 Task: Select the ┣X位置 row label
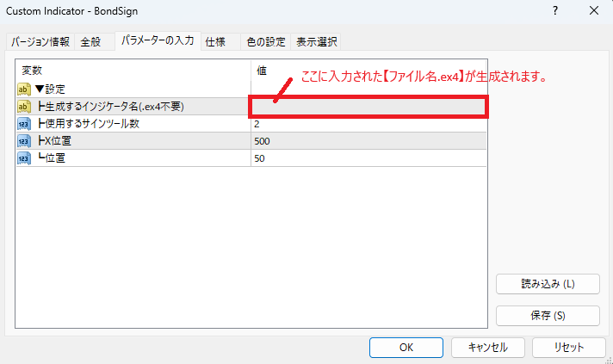[x=54, y=141]
